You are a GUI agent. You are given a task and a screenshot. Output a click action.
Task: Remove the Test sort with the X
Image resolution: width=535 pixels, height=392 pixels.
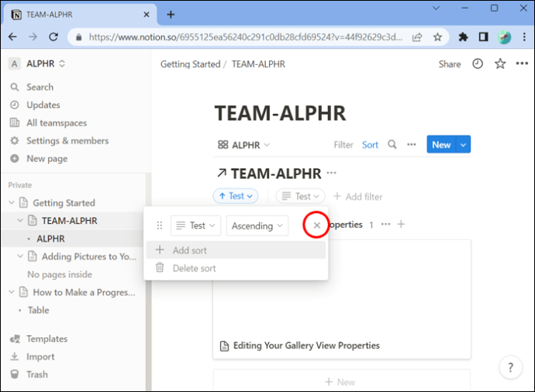click(x=316, y=225)
